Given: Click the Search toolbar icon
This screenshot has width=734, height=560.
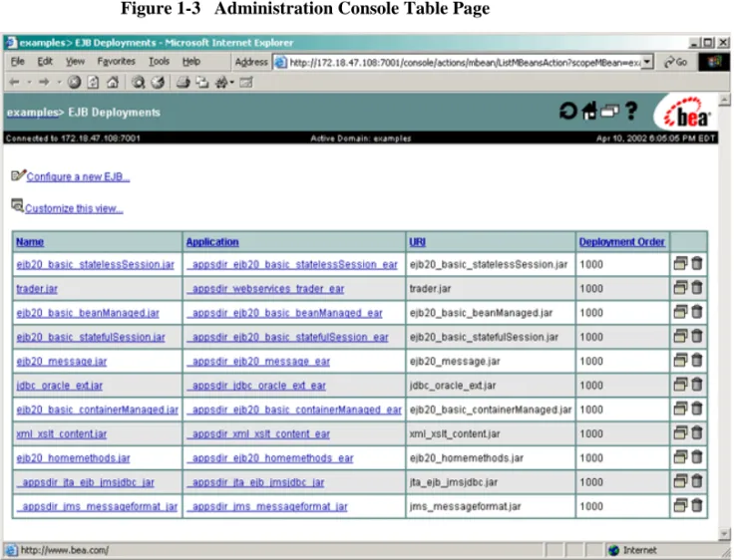Looking at the screenshot, I should (x=138, y=83).
